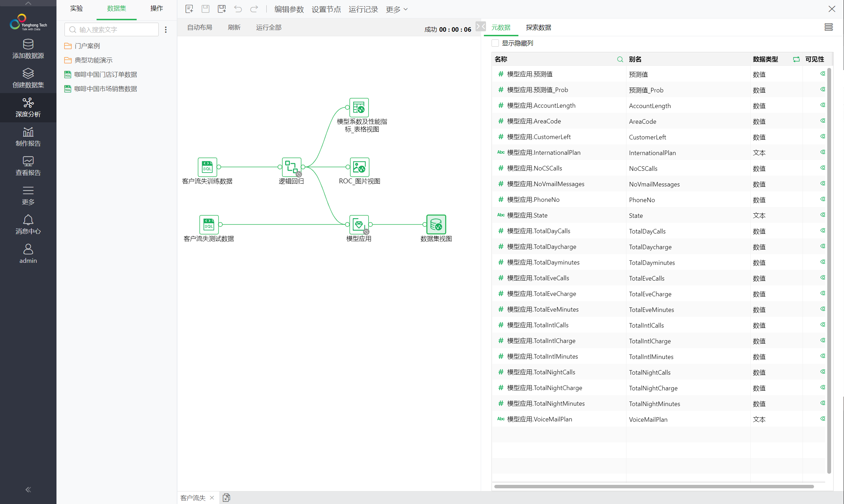Open the list view icon at panel top right
Image resolution: width=844 pixels, height=504 pixels.
pos(829,27)
